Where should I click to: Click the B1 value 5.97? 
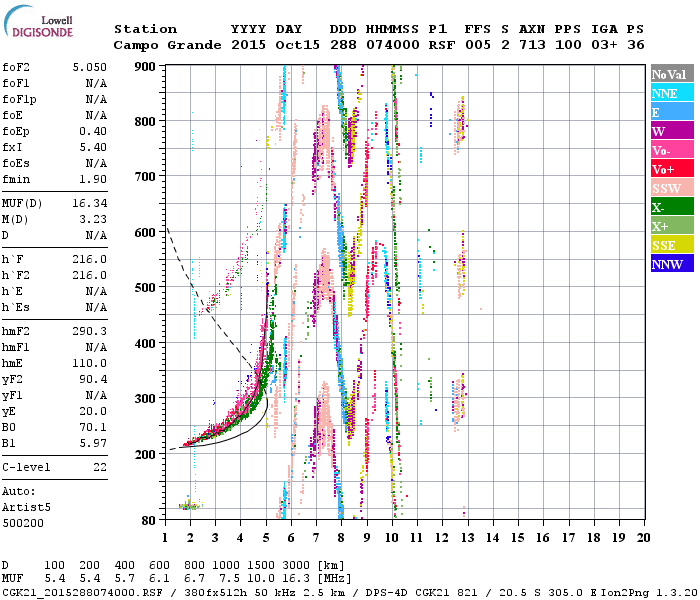[x=93, y=443]
